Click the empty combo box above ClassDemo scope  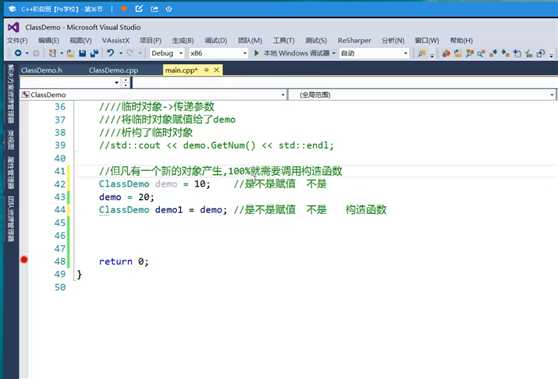click(x=71, y=83)
